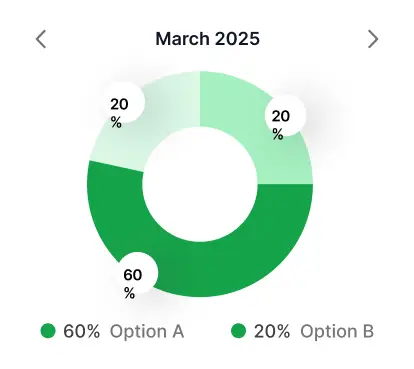Go to previous month with left chevron

point(41,39)
